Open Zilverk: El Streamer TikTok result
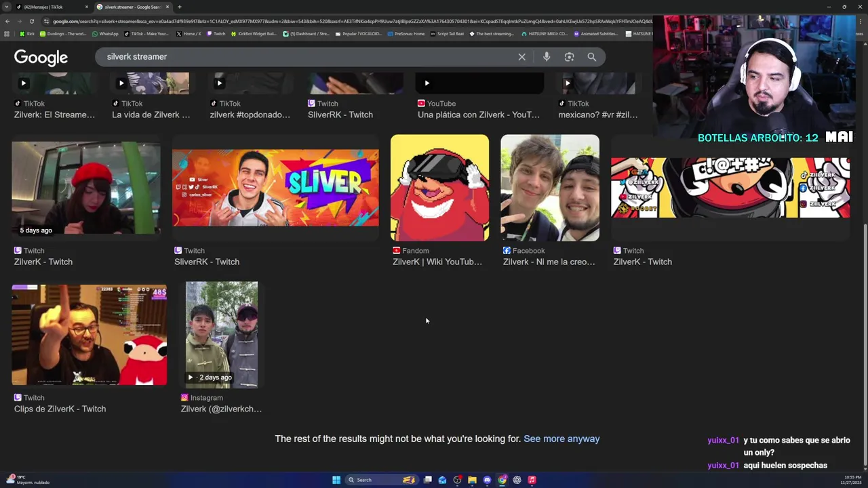The height and width of the screenshot is (488, 868). pos(54,115)
